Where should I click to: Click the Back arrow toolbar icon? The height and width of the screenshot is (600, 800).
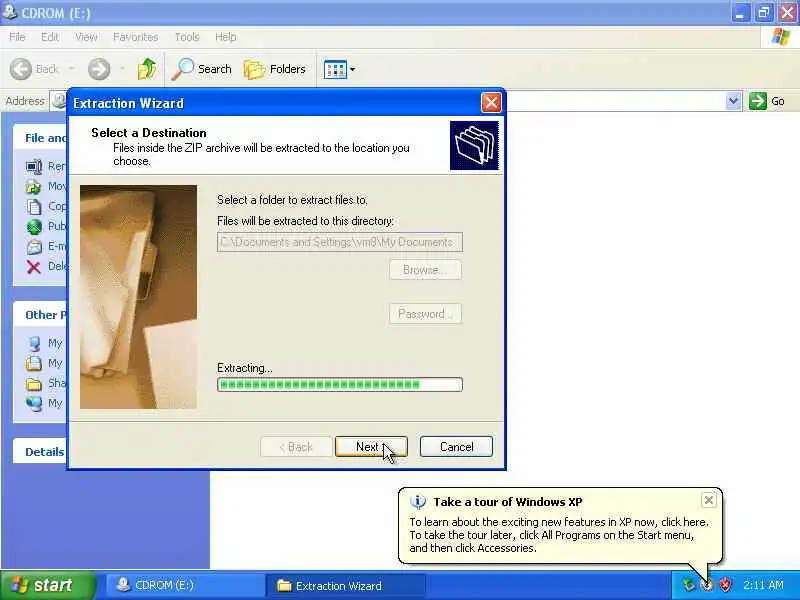click(21, 69)
